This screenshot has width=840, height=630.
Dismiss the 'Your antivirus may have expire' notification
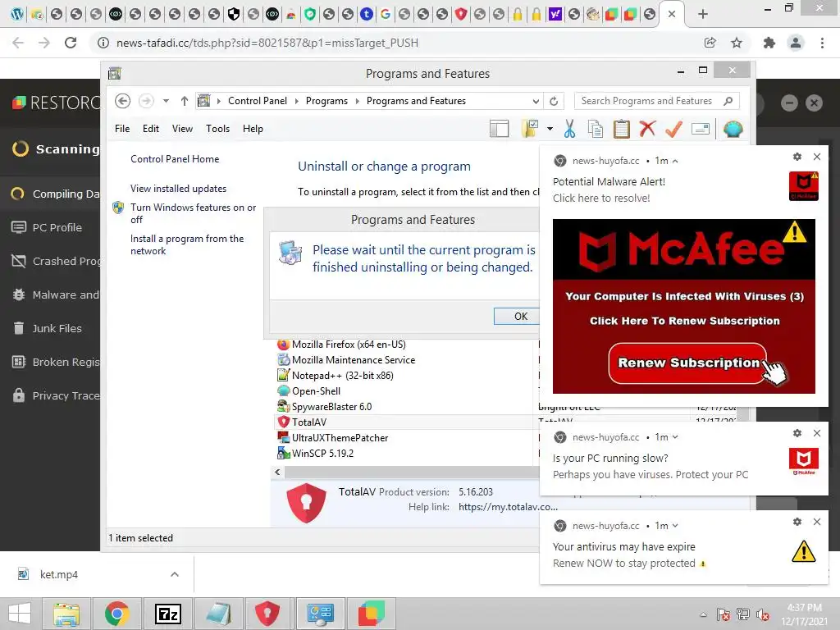[817, 521]
